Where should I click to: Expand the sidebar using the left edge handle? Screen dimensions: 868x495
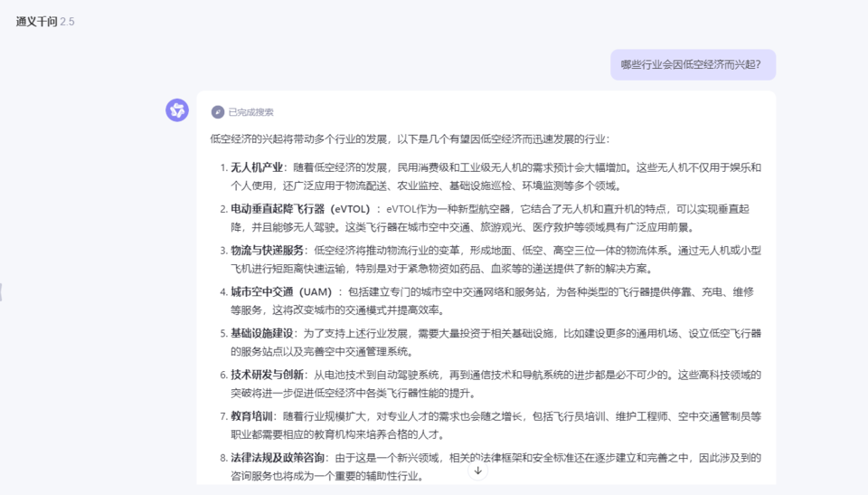(2, 291)
